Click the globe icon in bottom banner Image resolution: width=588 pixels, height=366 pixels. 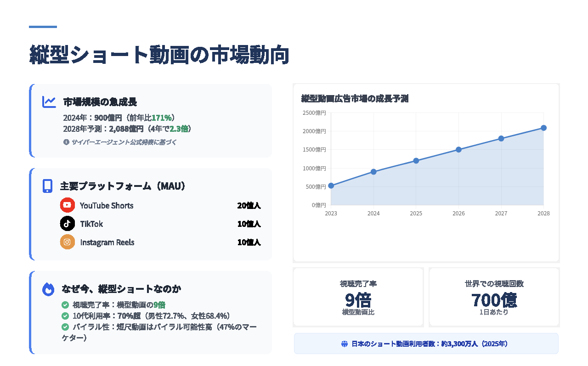tap(345, 343)
